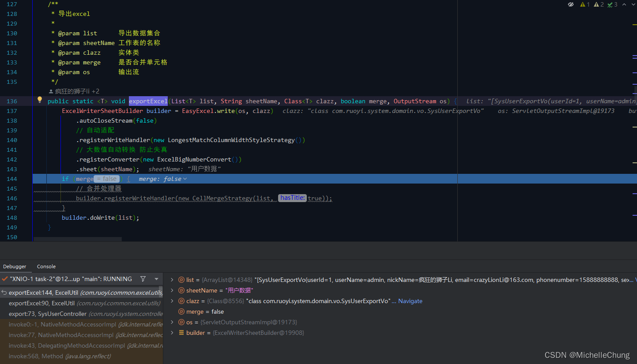The width and height of the screenshot is (637, 364).
Task: Click the local variable icon beside builder
Action: click(181, 333)
